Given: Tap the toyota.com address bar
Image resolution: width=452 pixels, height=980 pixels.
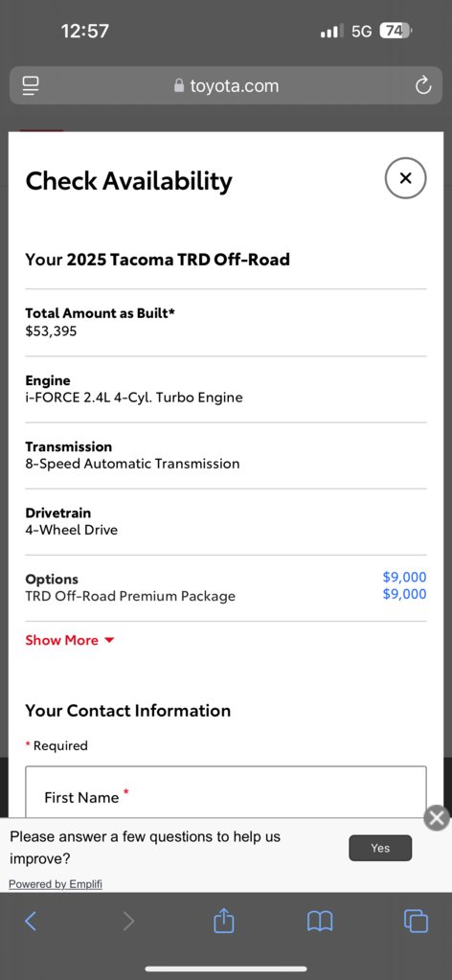Looking at the screenshot, I should coord(226,85).
